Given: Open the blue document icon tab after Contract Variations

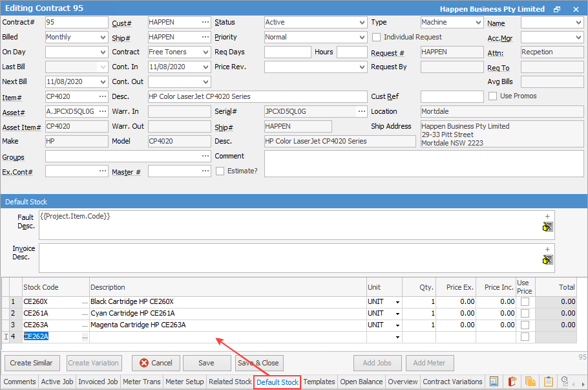Looking at the screenshot, I should [x=494, y=382].
